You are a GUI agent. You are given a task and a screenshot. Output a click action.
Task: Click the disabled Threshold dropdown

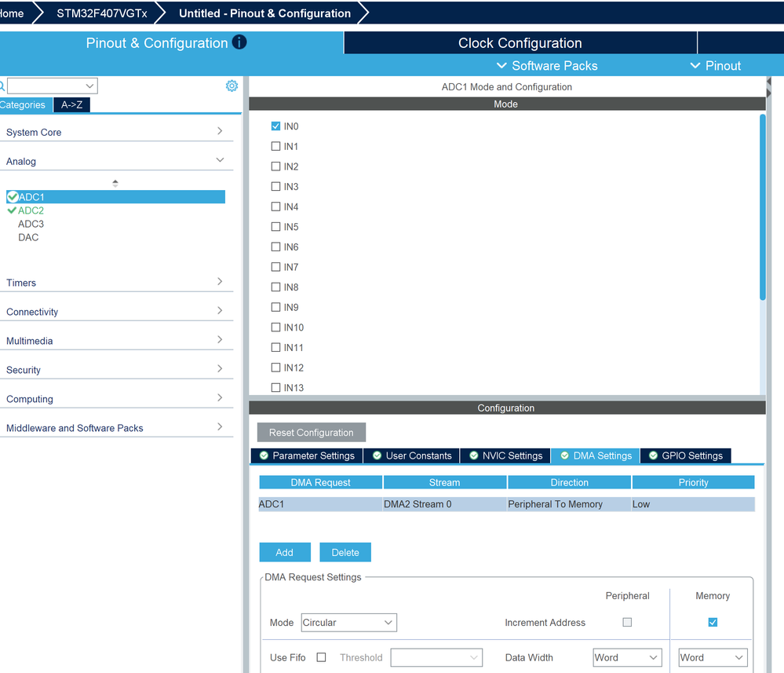pos(436,657)
